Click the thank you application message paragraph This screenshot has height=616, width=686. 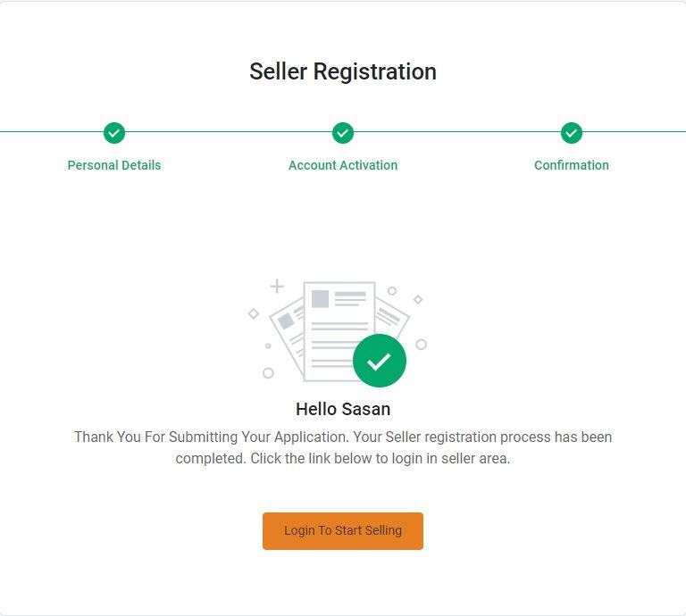point(343,447)
